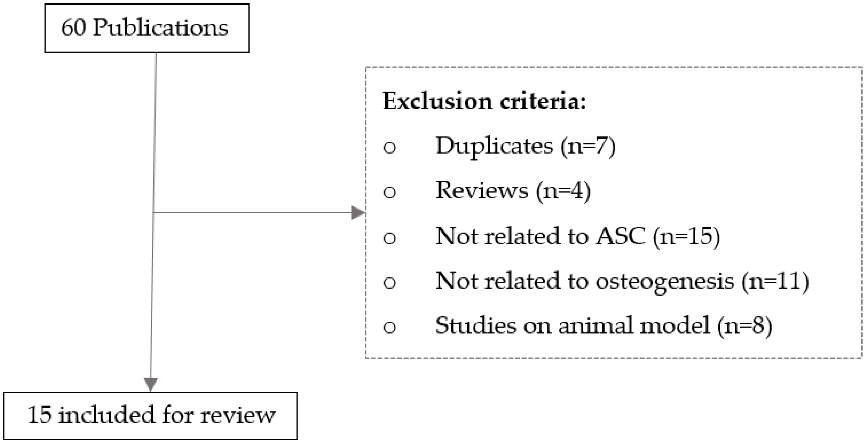Click the "Exclusion criteria:" heading
The width and height of the screenshot is (868, 445).
pyautogui.click(x=484, y=101)
